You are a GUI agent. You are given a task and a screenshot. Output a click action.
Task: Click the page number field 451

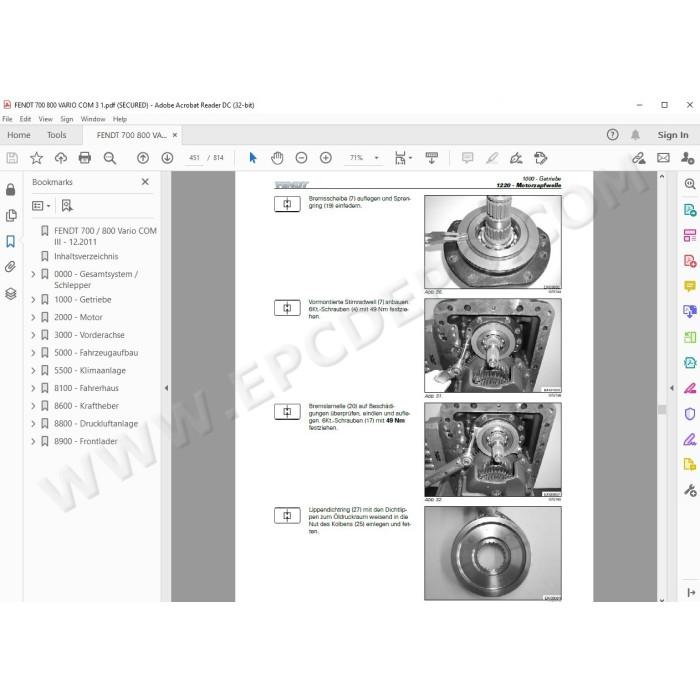coord(194,158)
